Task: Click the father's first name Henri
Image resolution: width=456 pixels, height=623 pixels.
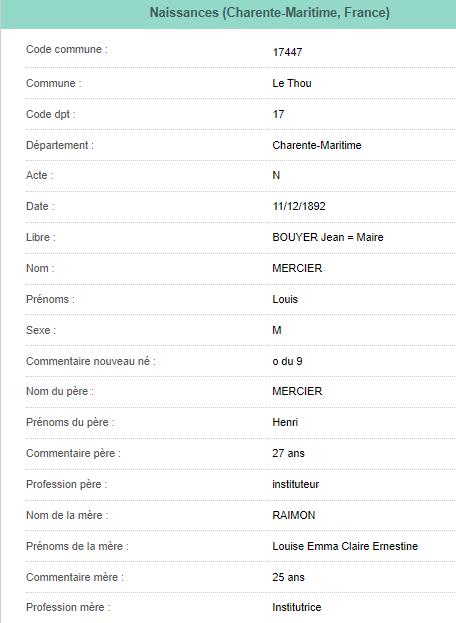Action: [285, 422]
